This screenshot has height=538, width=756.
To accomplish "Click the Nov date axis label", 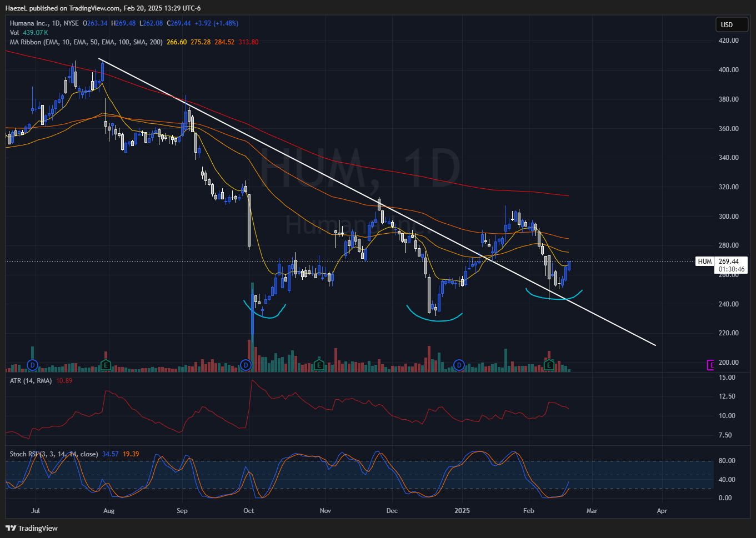I will coord(326,511).
